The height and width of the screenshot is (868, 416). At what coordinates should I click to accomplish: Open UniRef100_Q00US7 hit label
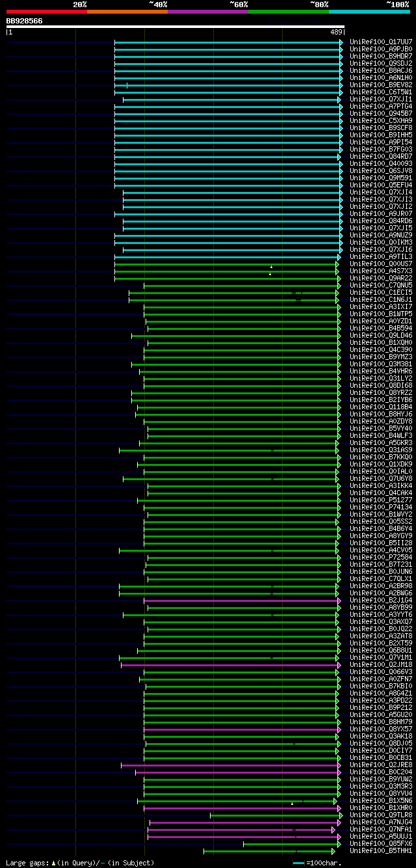[x=381, y=264]
